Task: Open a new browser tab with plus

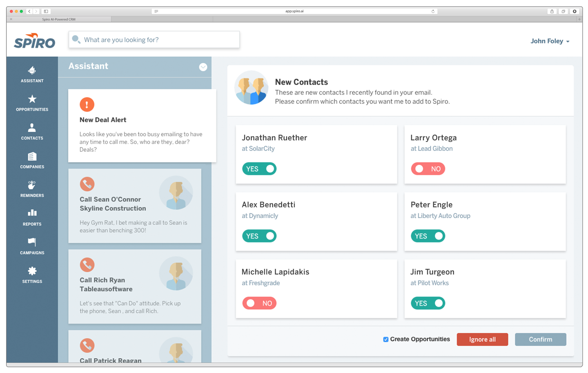Action: tap(579, 19)
